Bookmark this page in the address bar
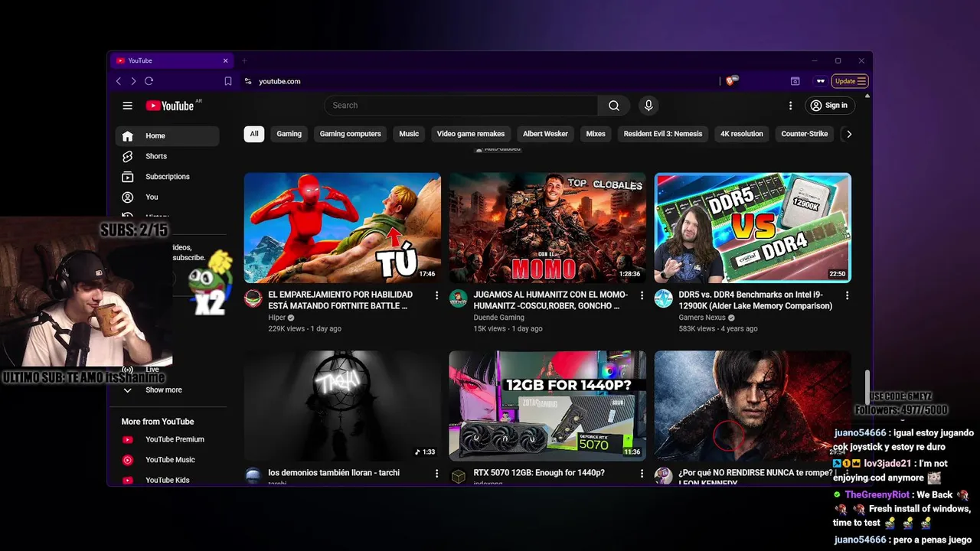This screenshot has width=980, height=551. 228,81
